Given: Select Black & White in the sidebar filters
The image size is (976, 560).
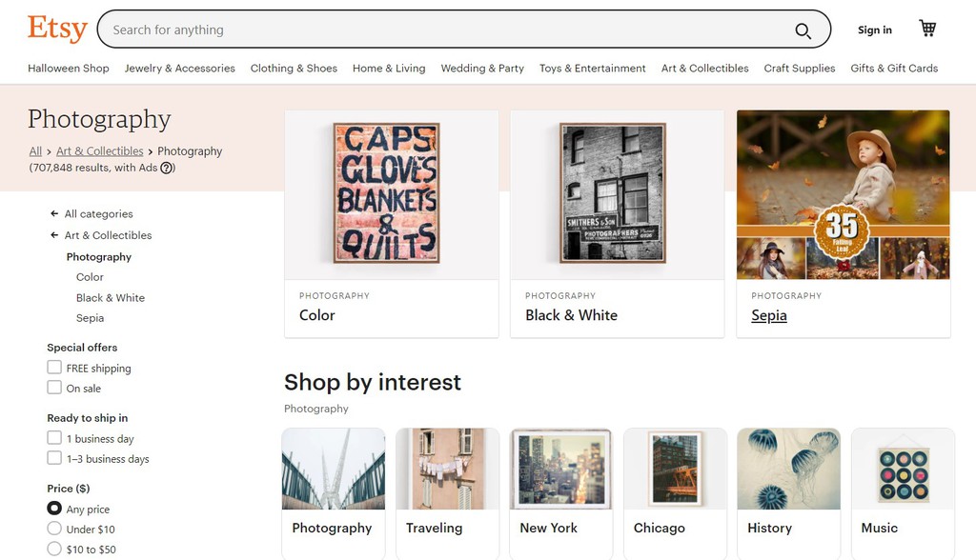Looking at the screenshot, I should click(111, 297).
